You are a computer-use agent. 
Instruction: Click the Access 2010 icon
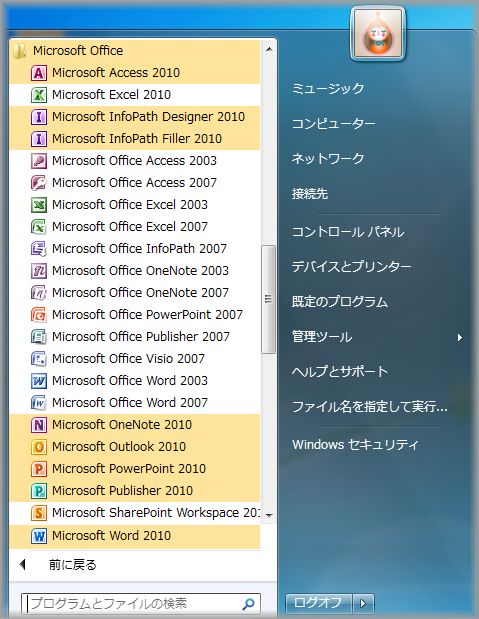pyautogui.click(x=39, y=73)
